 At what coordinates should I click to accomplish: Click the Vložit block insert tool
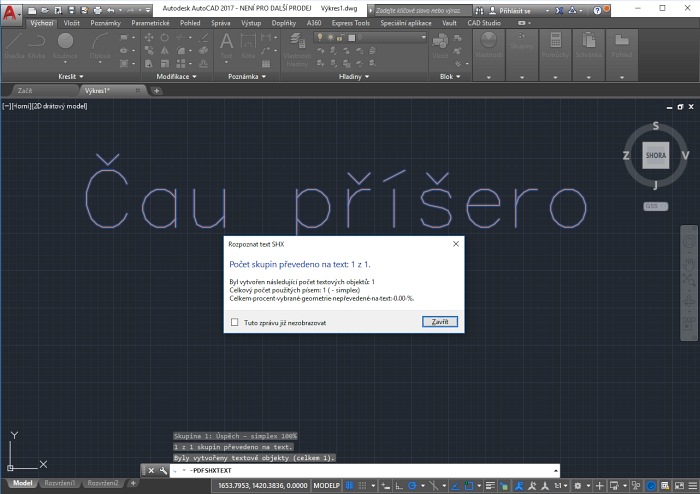(440, 46)
